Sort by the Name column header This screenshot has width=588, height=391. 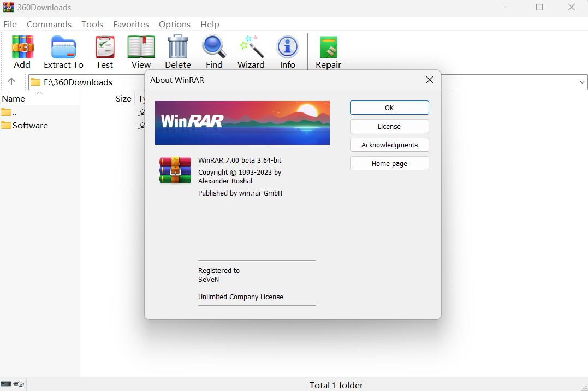(x=40, y=99)
